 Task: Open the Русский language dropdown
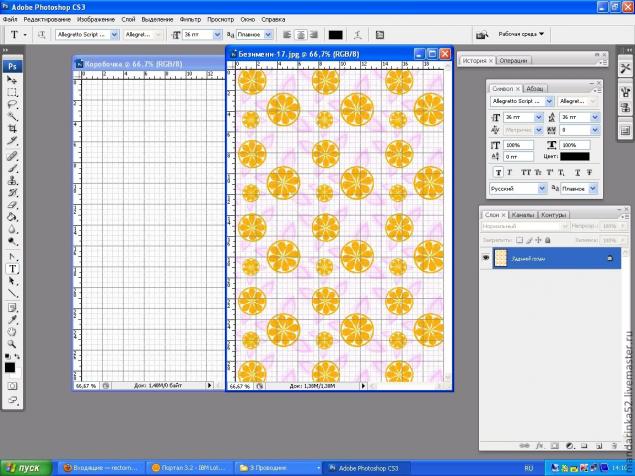click(x=543, y=188)
